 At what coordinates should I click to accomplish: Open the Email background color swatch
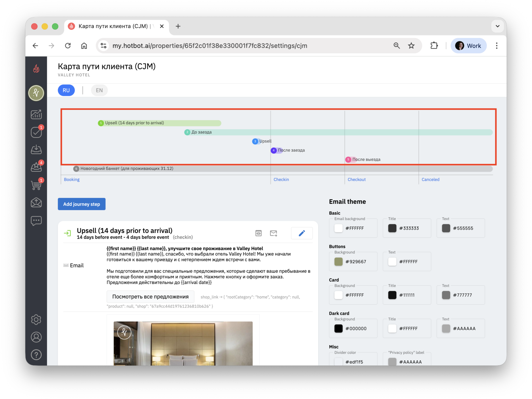pyautogui.click(x=339, y=228)
